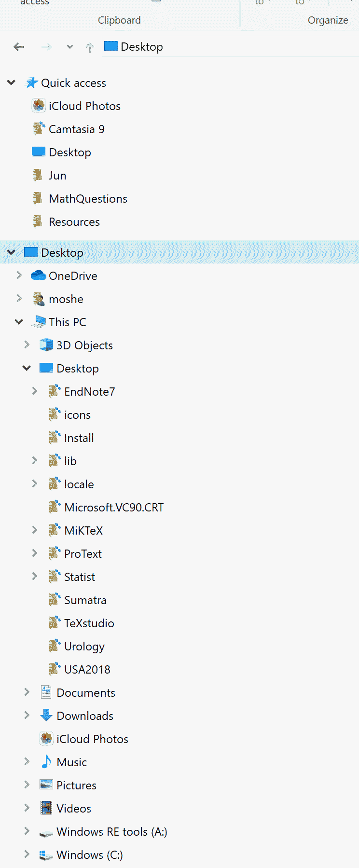Click the Quick access star icon

32,83
